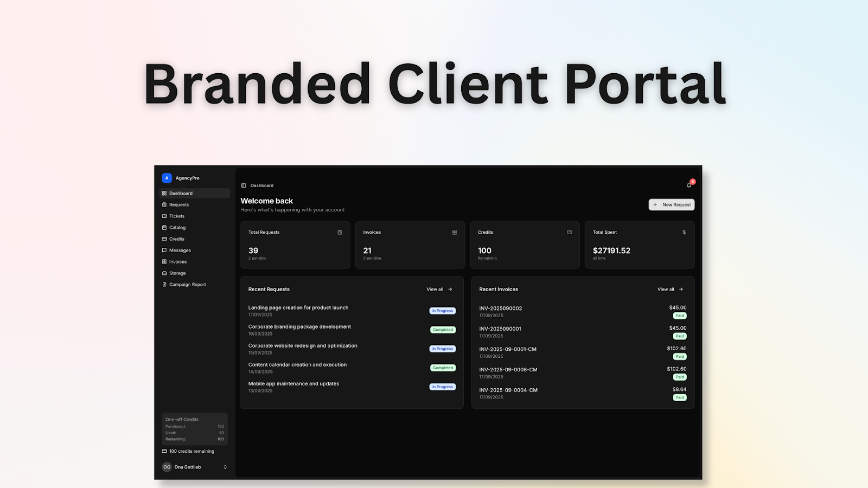Open the Catalog page via its sidebar icon

165,227
